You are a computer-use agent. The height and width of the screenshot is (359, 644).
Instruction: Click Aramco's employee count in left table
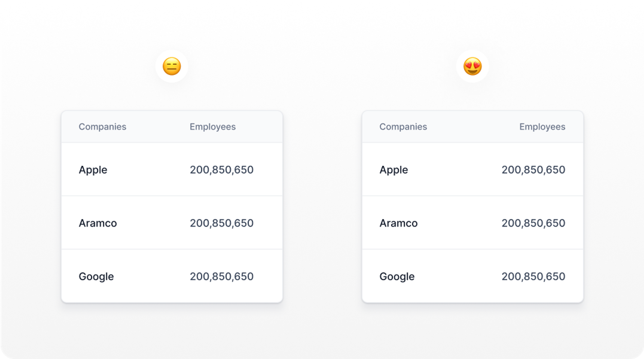[222, 223]
